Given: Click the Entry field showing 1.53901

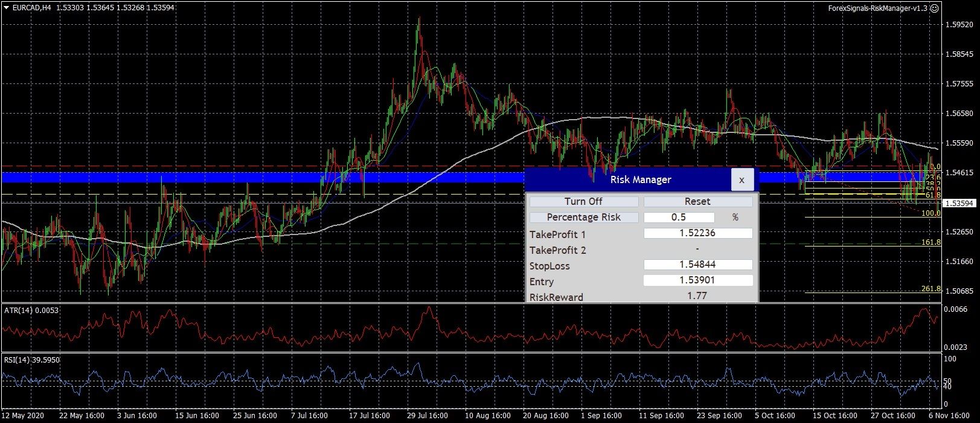Looking at the screenshot, I should point(697,280).
